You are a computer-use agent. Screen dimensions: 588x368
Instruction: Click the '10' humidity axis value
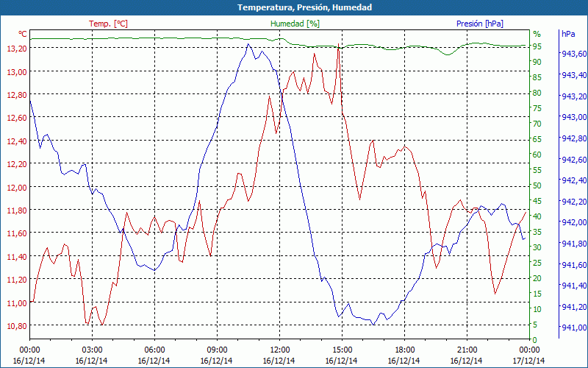(x=537, y=309)
